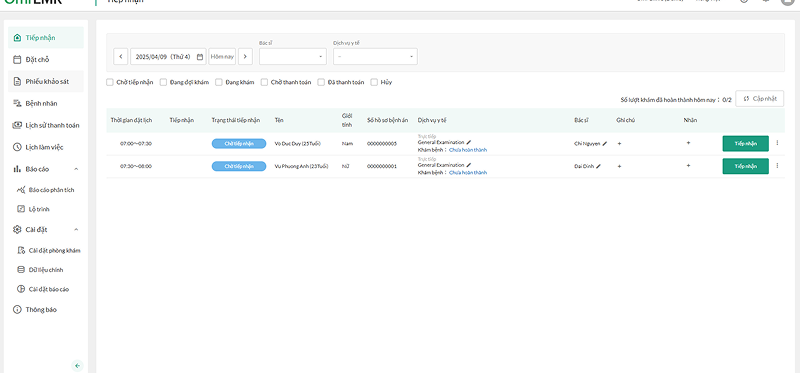
Task: Check the Hủy filter
Action: click(374, 82)
